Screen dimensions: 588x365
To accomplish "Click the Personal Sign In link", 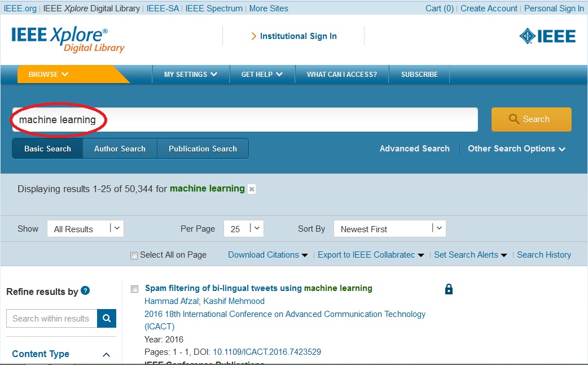I will 554,8.
